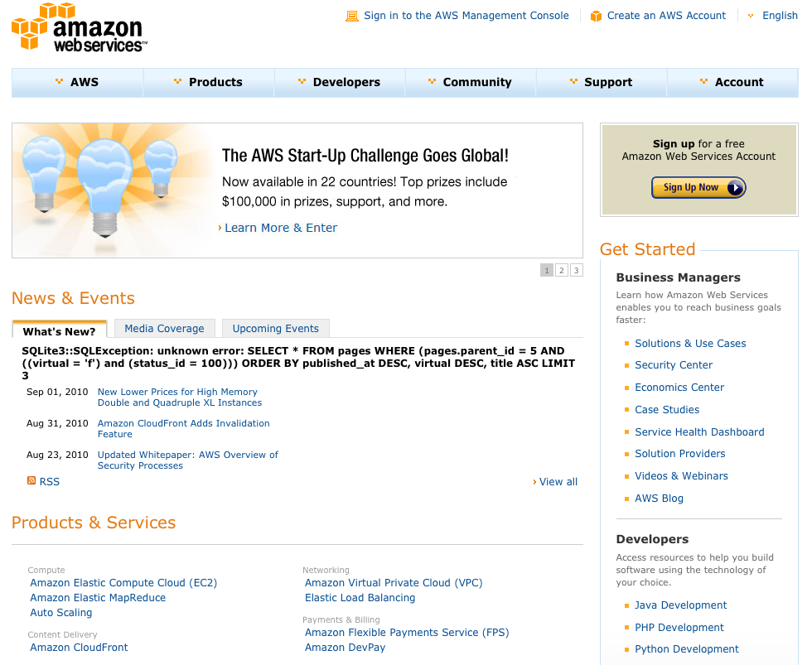Click View all news link
This screenshot has height=665, width=812.
pos(558,482)
